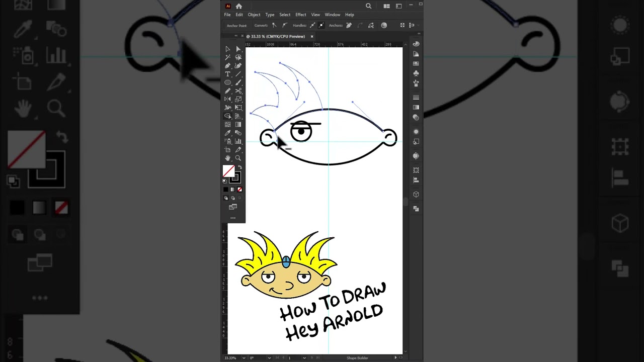This screenshot has width=644, height=362.
Task: Select the Blend tool
Action: 238,133
